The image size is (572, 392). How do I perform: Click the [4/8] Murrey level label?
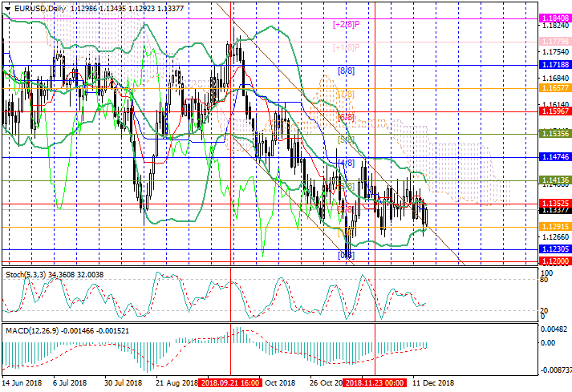coord(346,164)
